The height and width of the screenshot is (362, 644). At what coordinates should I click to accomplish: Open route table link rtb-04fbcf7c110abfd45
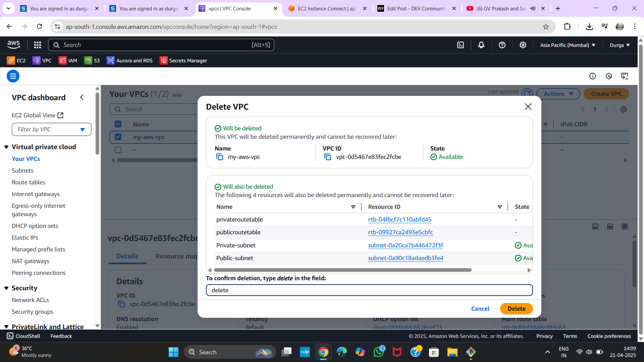[399, 220]
